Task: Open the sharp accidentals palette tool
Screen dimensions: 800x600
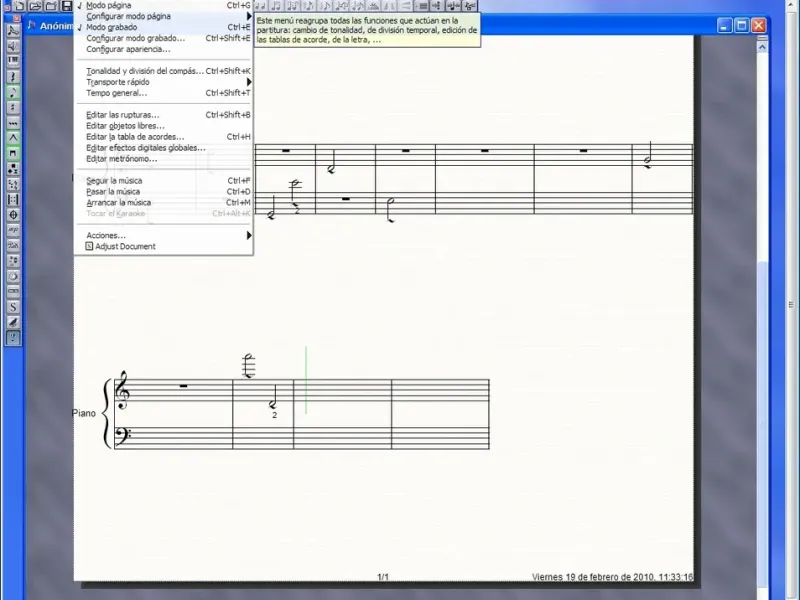Action: tap(13, 108)
